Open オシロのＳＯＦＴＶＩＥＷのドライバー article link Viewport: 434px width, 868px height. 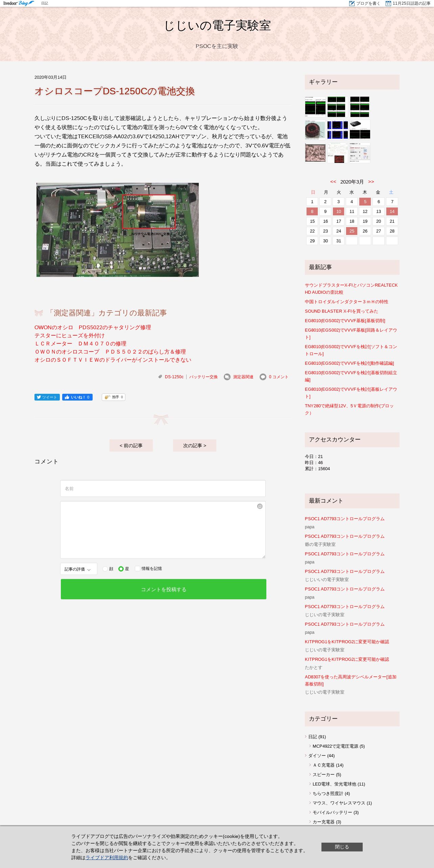point(113,360)
